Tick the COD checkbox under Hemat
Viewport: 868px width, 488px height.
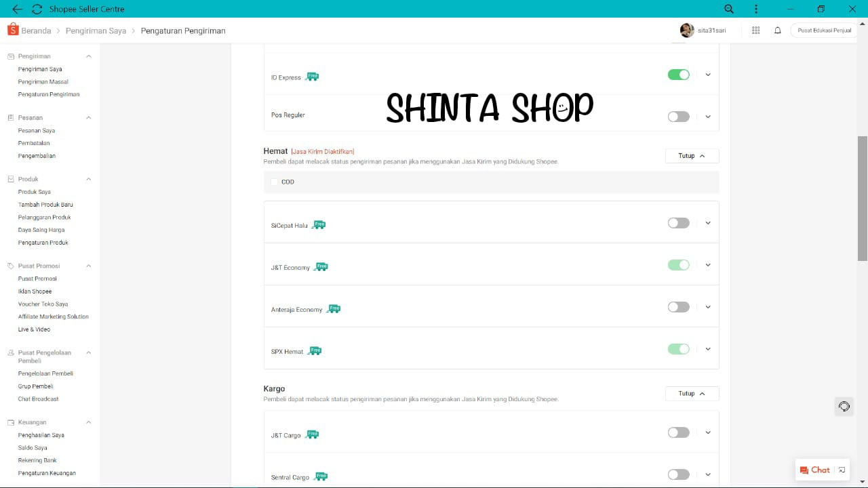(274, 182)
